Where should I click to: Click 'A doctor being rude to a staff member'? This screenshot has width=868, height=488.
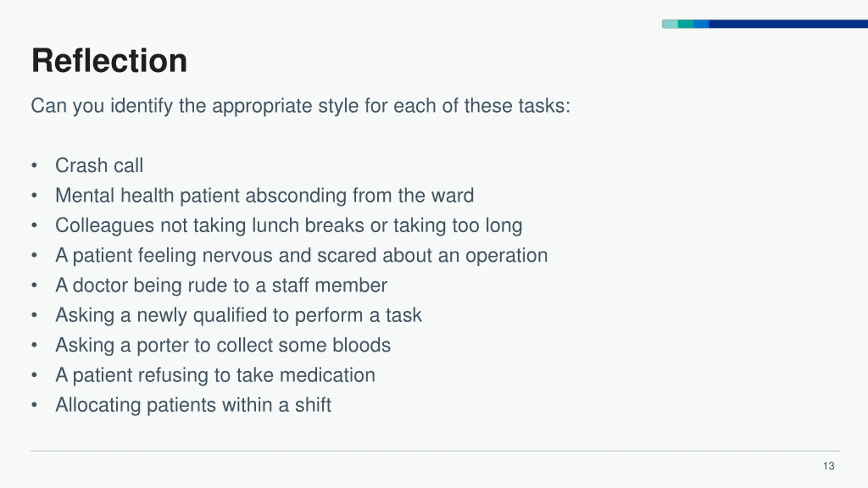221,285
